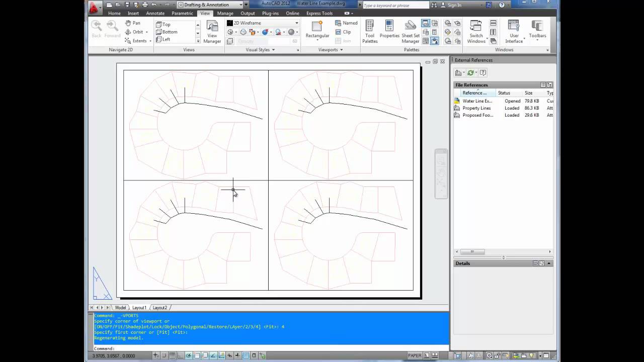Open the Tool Palettes icon

click(x=370, y=32)
